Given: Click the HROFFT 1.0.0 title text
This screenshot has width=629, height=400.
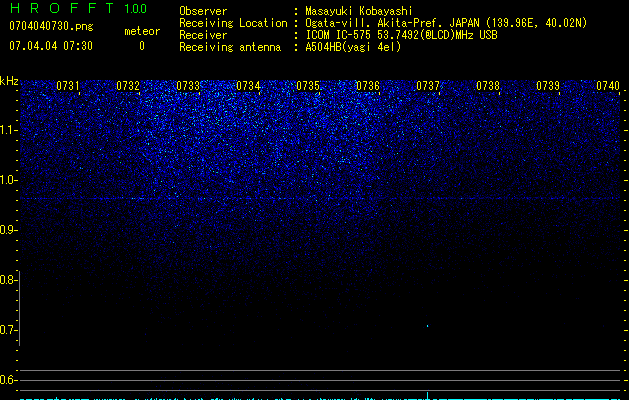Looking at the screenshot, I should tap(78, 8).
